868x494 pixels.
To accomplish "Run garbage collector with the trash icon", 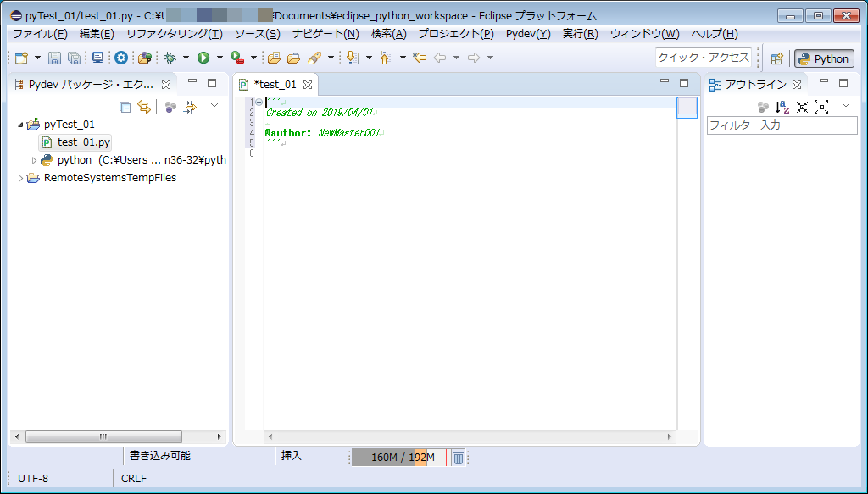I will click(x=459, y=458).
